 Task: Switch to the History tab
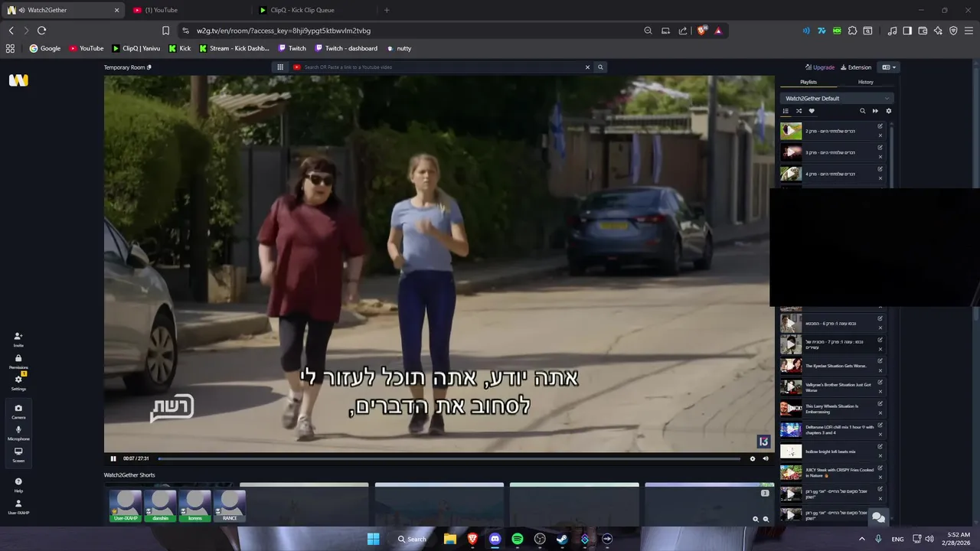(865, 82)
